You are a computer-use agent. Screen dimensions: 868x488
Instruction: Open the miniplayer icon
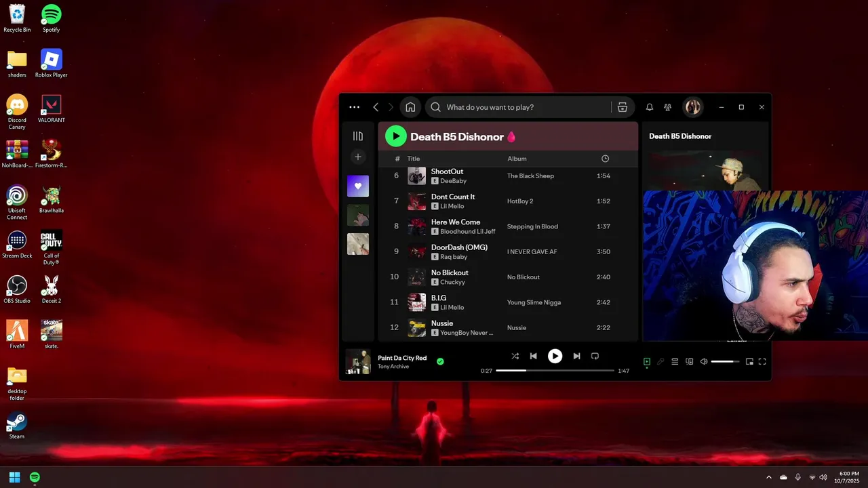pos(749,361)
